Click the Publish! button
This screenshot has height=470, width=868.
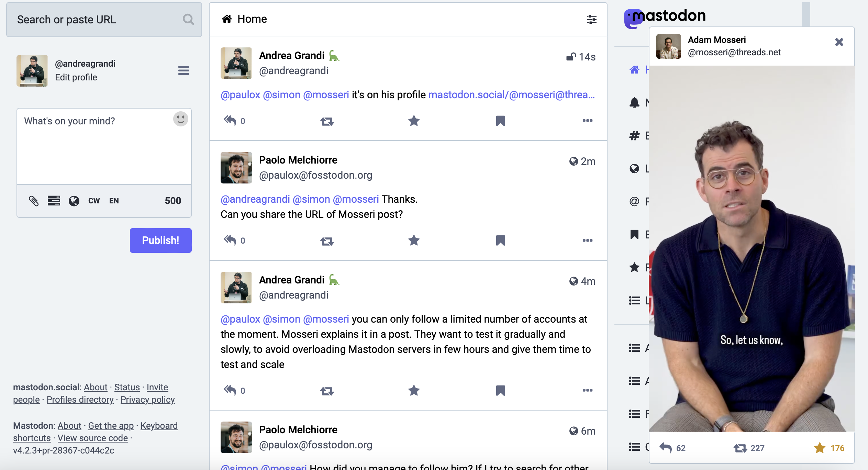point(160,240)
